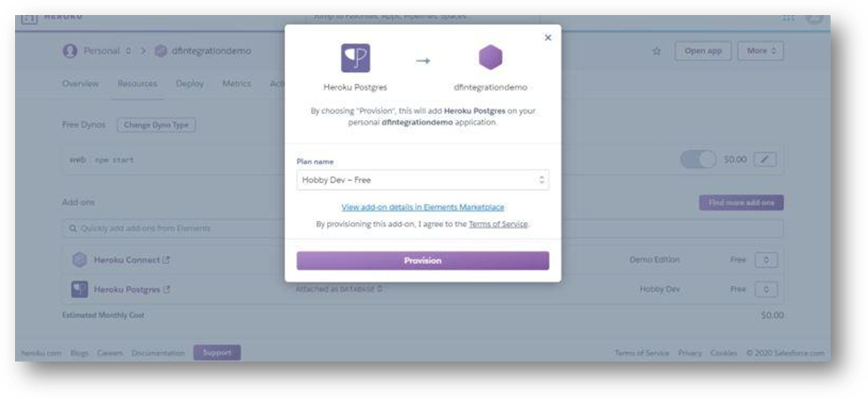Favorite the app with the star icon
Image resolution: width=868 pixels, height=399 pixels.
656,52
